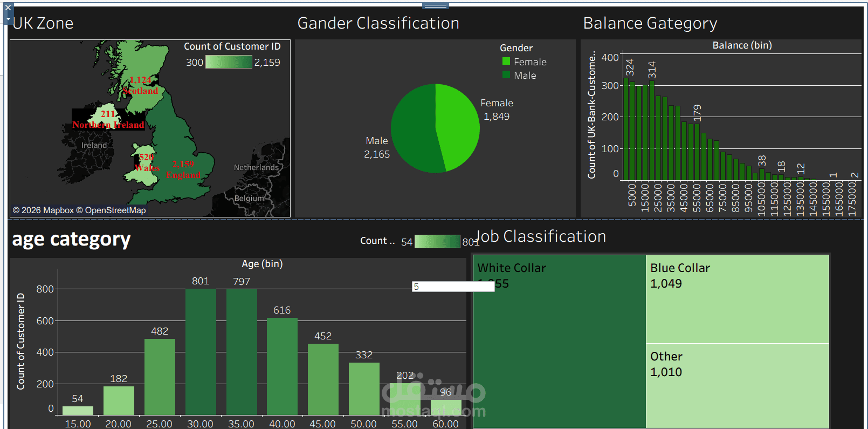The width and height of the screenshot is (868, 429).
Task: Select the age bar labeled 801
Action: tap(201, 352)
